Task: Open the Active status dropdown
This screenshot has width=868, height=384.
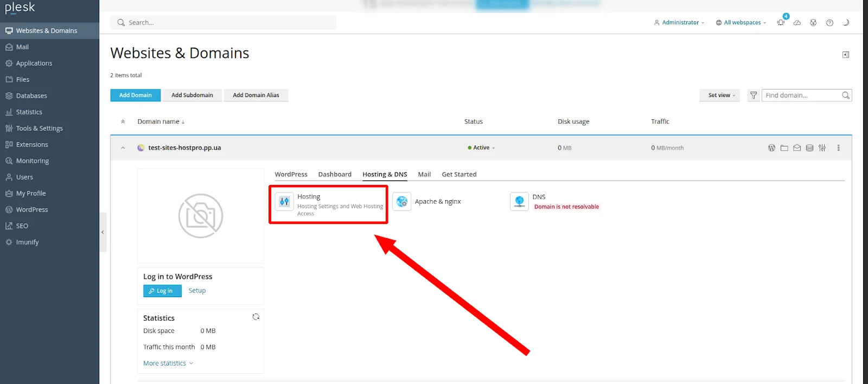Action: click(x=482, y=148)
